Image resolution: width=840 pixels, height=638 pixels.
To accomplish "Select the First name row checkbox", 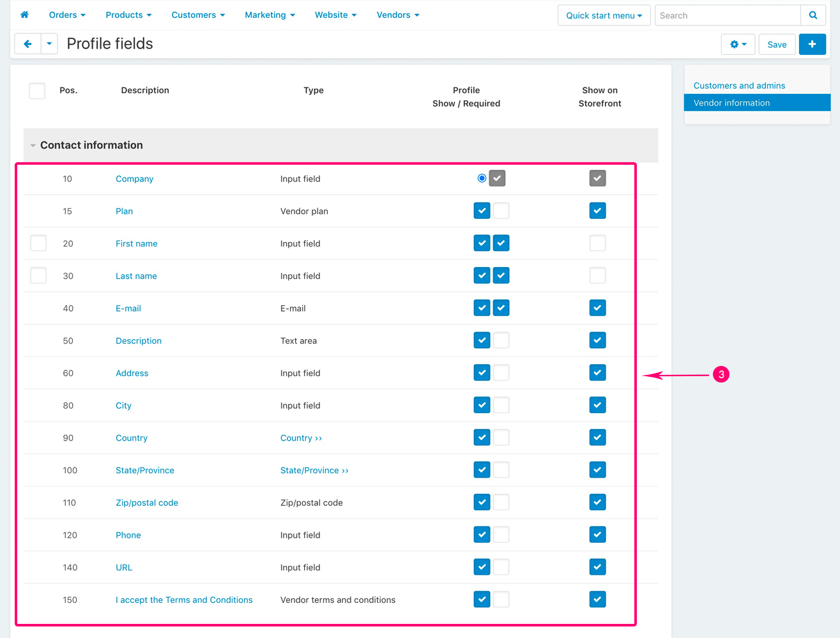I will click(38, 243).
